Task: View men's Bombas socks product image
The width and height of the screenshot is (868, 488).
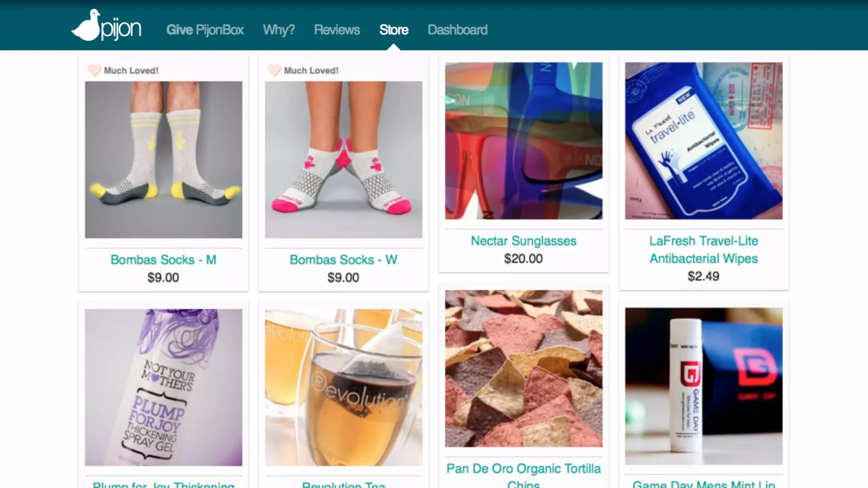Action: (164, 159)
